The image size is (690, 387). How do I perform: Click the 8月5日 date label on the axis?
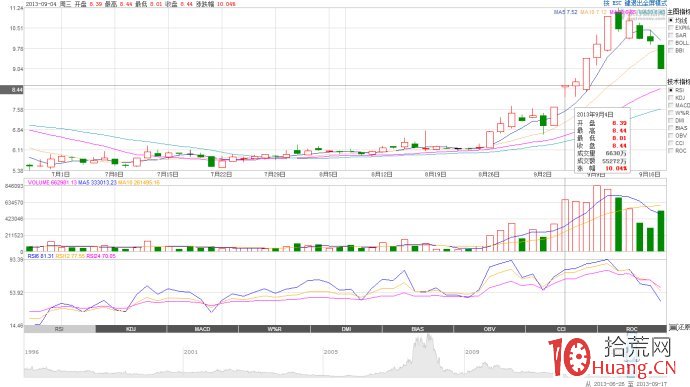coord(328,174)
